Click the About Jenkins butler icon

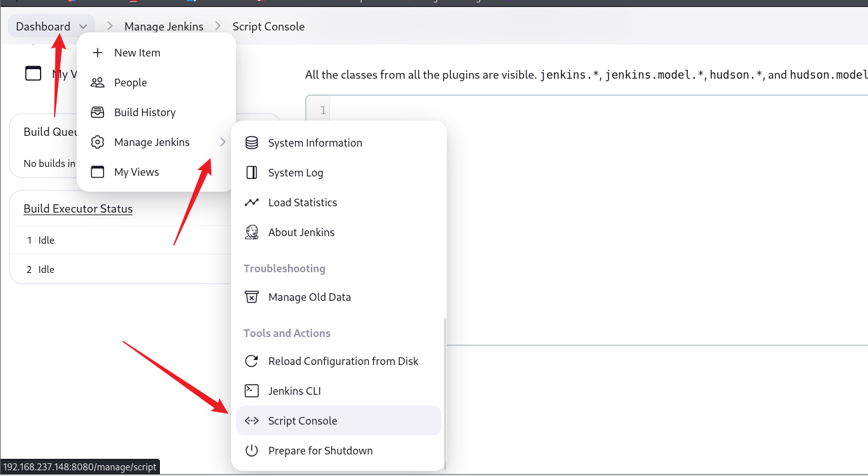(x=252, y=232)
